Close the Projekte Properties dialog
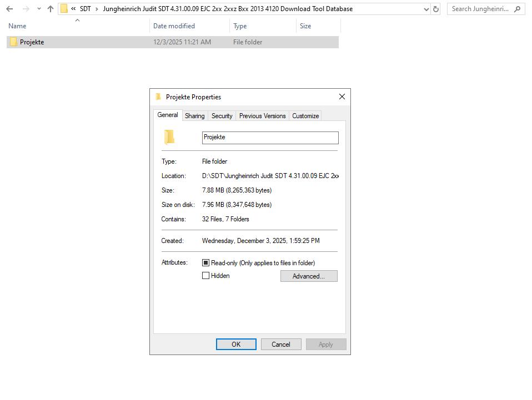532x400 pixels. pos(342,97)
